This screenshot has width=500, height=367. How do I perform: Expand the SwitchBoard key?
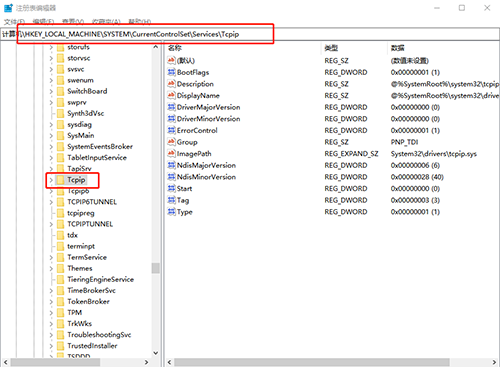51,91
